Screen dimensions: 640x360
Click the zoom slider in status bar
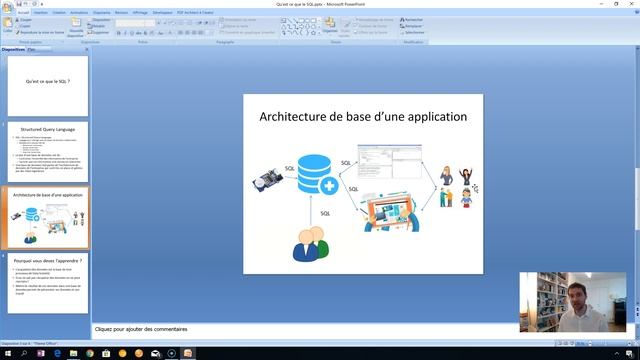(608, 344)
